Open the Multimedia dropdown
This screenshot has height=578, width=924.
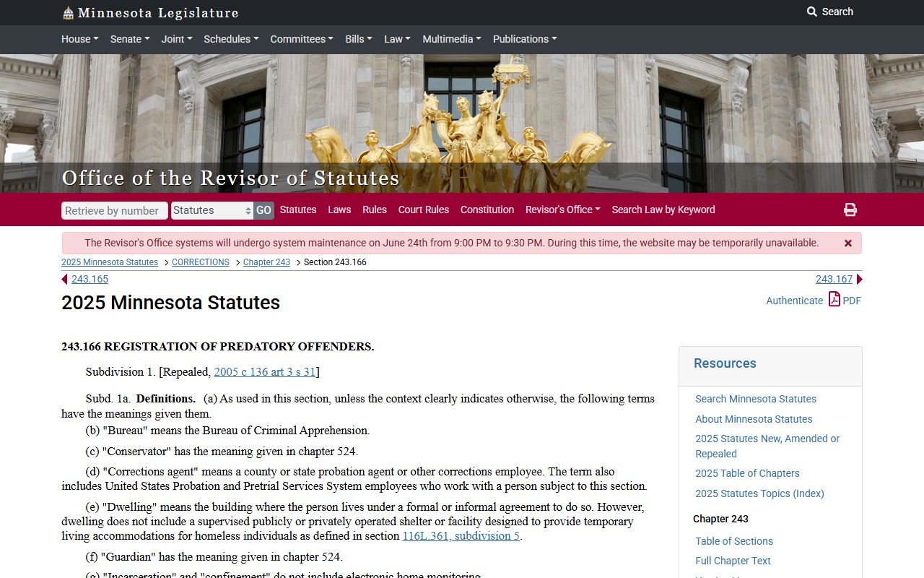click(452, 39)
